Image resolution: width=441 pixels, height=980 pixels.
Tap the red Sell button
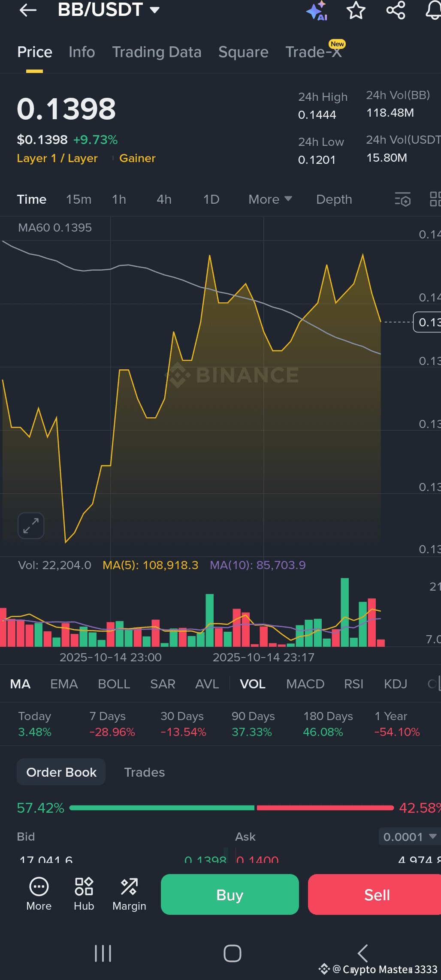coord(375,894)
